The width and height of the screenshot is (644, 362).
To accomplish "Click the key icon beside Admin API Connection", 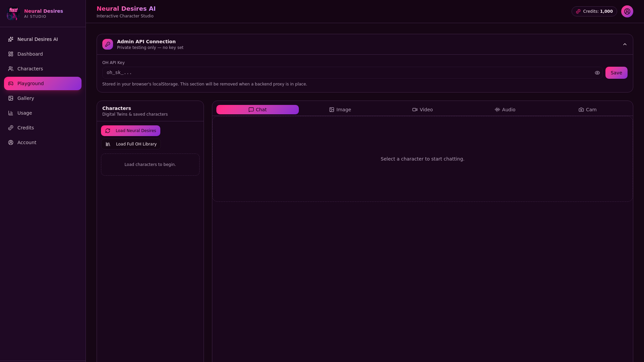I will coord(108,44).
